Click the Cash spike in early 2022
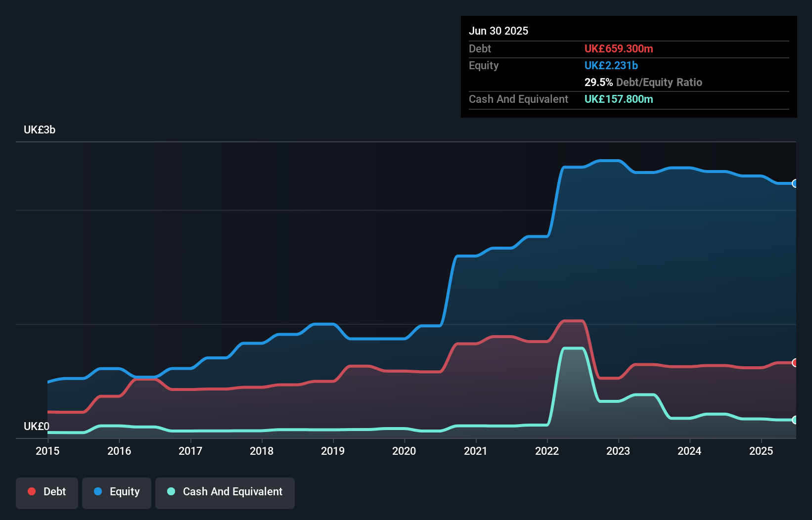The width and height of the screenshot is (812, 520). (574, 348)
